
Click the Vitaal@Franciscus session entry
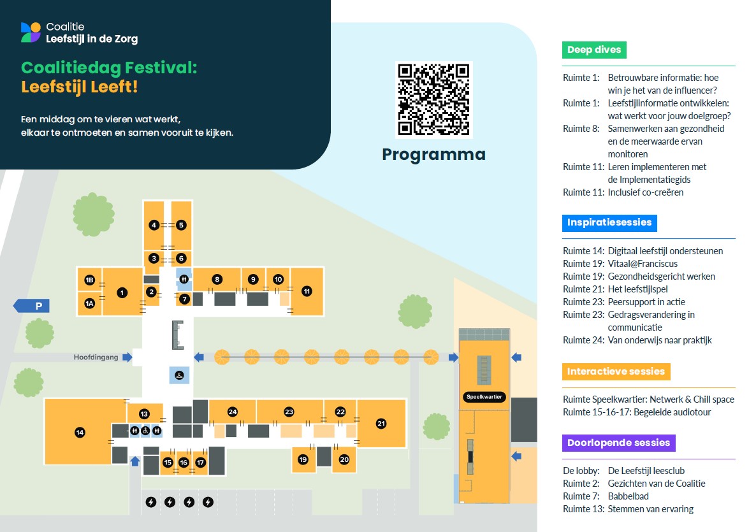(643, 264)
